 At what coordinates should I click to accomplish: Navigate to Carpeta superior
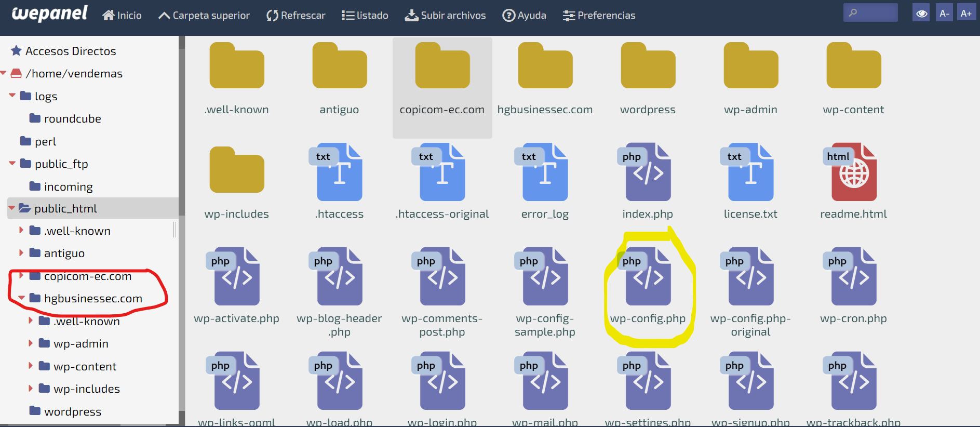204,15
